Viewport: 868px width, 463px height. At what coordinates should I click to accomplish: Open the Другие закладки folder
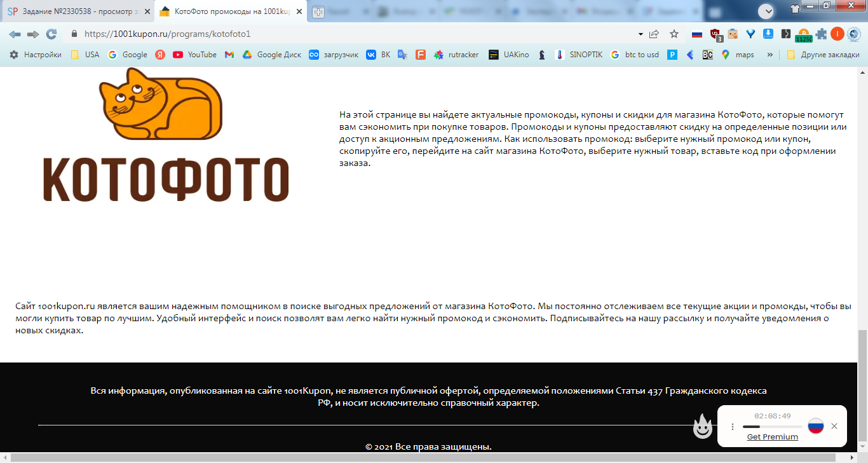(823, 55)
